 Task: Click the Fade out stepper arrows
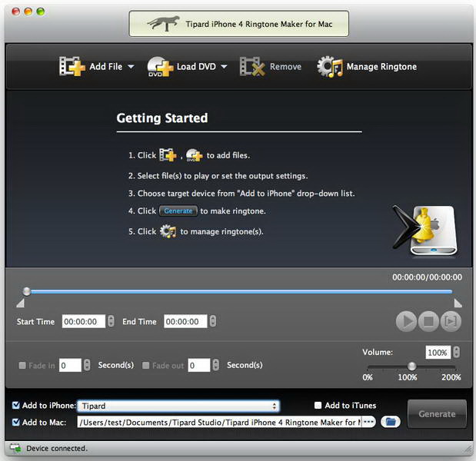216,365
